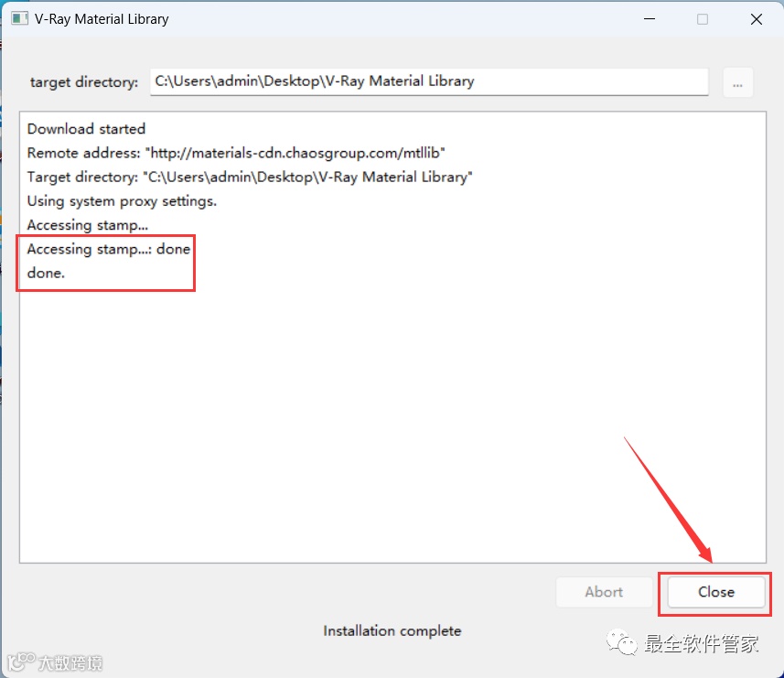This screenshot has width=784, height=678.
Task: Select the "Target directory:" log line
Action: point(250,177)
